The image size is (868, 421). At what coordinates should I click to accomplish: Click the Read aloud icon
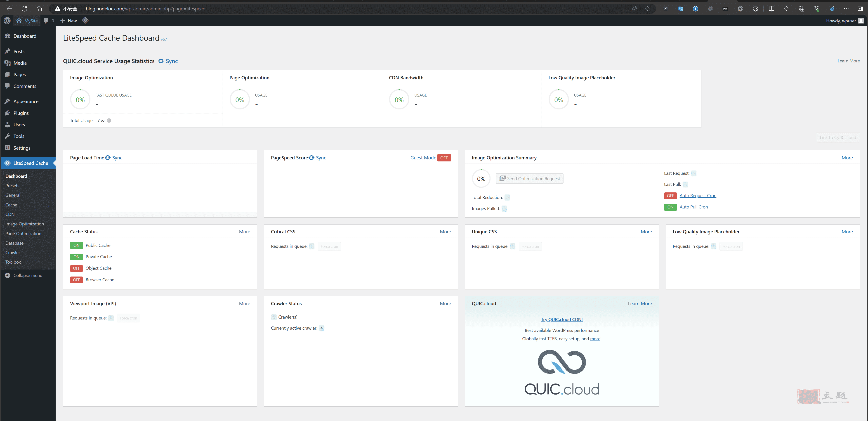pos(634,9)
